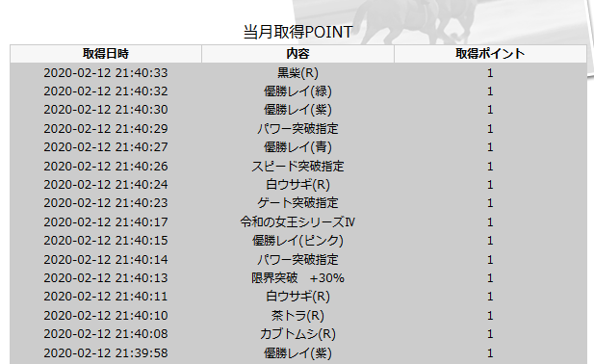Click timestamp 2020-02-12 21:39:58
Viewport: 594px width, 364px height.
(x=106, y=353)
